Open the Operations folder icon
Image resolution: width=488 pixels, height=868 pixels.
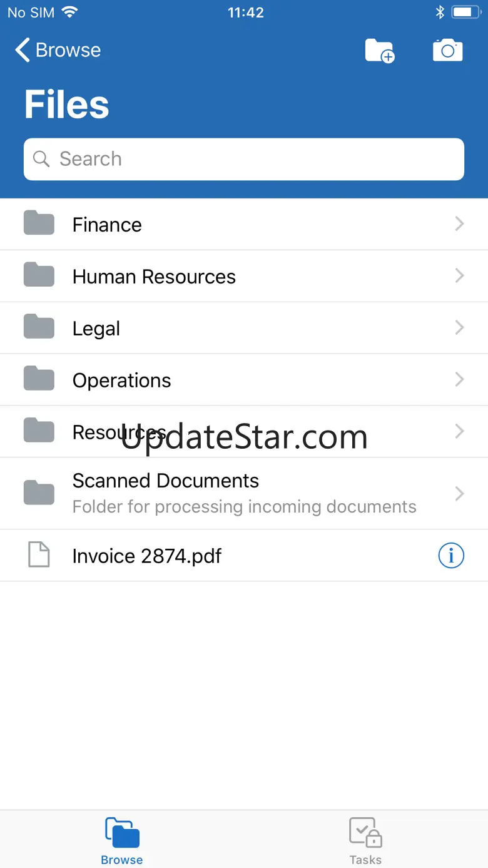pyautogui.click(x=39, y=379)
